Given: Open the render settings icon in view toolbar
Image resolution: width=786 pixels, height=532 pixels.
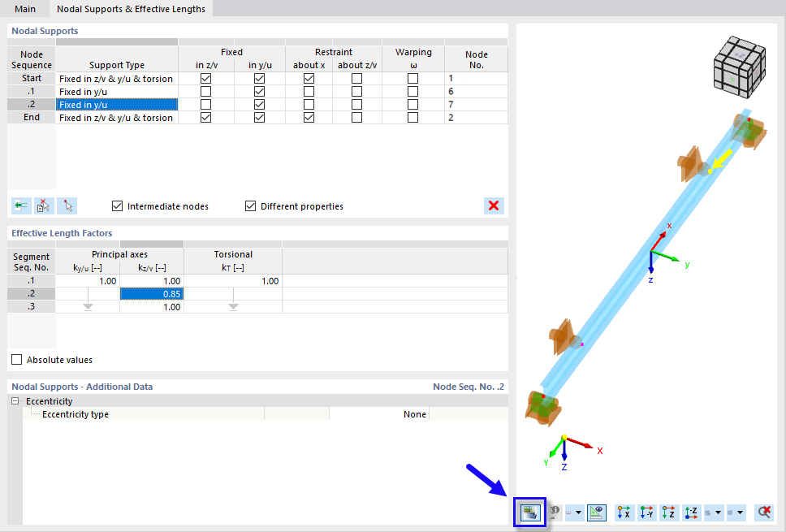Looking at the screenshot, I should click(530, 512).
